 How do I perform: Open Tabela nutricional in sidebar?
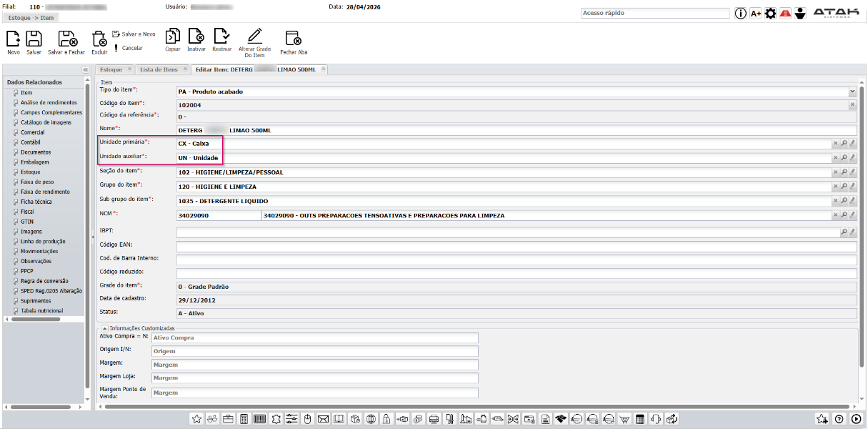pos(42,311)
